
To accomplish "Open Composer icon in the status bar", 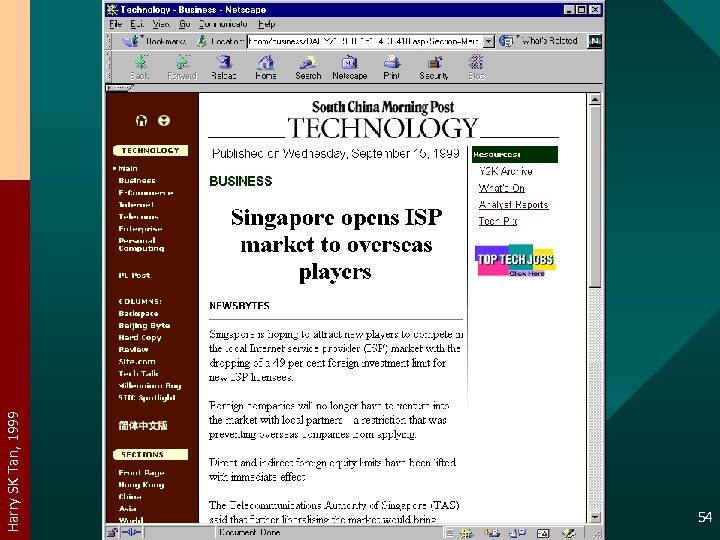I will (x=568, y=533).
